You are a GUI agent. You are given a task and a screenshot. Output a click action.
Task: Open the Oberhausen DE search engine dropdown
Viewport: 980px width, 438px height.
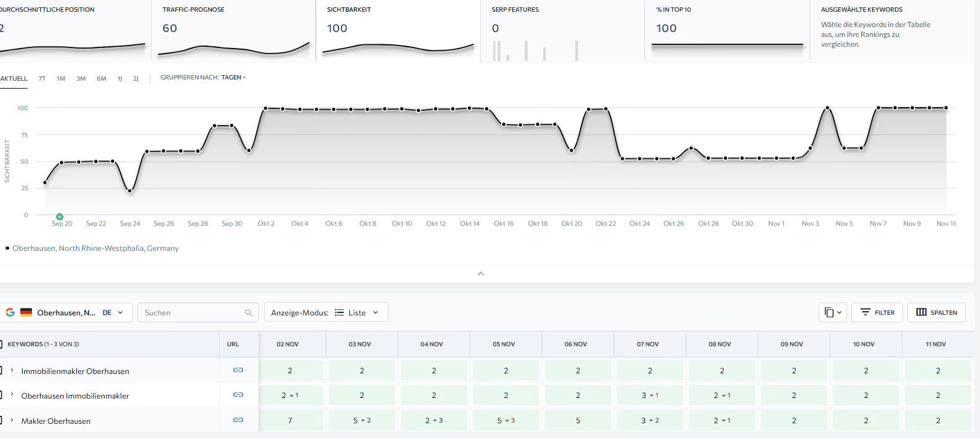click(x=66, y=312)
